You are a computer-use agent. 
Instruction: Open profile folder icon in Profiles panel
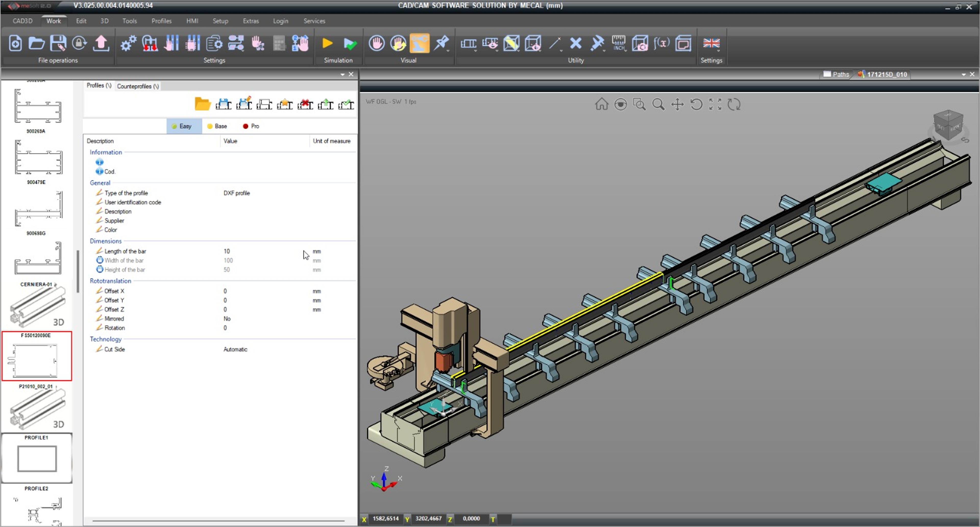202,104
